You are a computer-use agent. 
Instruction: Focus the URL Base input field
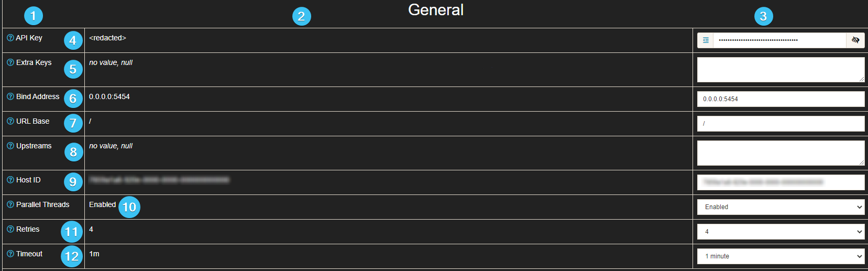781,124
